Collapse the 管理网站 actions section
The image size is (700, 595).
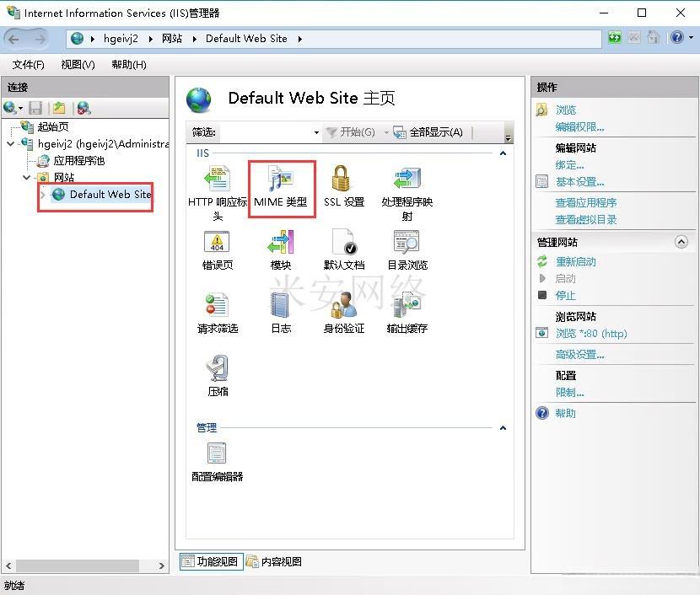coord(681,242)
